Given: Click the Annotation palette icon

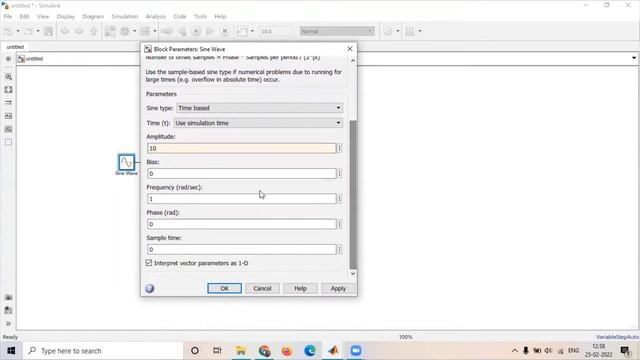Looking at the screenshot, I should [9, 116].
